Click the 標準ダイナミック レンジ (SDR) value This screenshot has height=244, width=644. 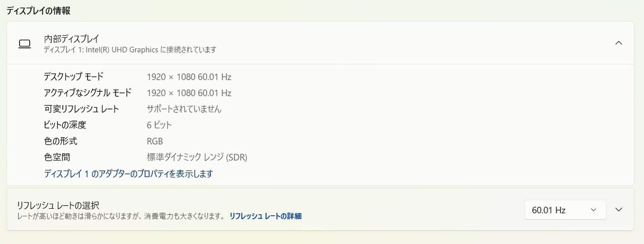(x=197, y=157)
